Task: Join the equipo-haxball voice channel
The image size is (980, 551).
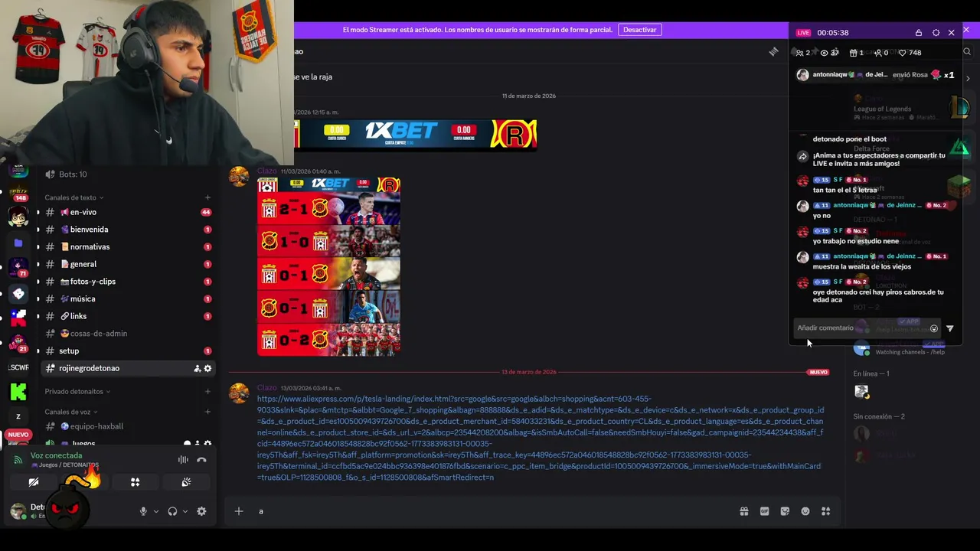Action: tap(127, 426)
